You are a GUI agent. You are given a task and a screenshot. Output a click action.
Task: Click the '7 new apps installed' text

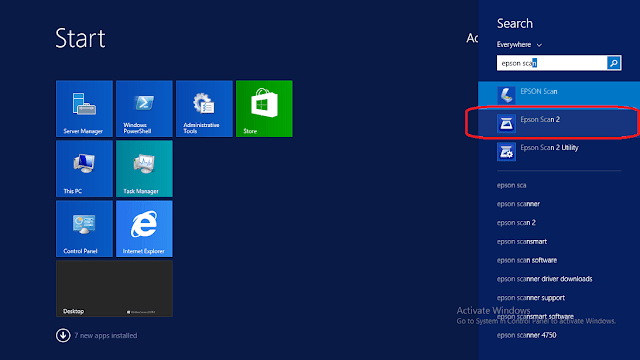[106, 336]
